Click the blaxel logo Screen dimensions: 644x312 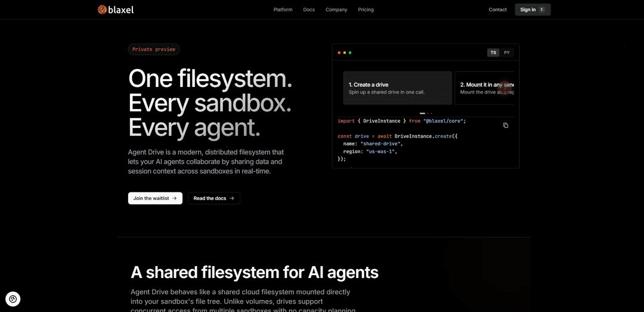pyautogui.click(x=116, y=10)
